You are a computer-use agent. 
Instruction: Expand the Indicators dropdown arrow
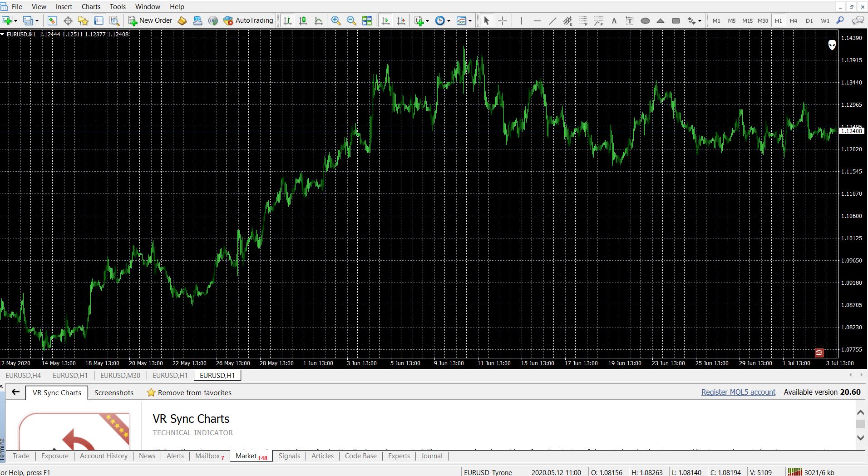tap(427, 21)
